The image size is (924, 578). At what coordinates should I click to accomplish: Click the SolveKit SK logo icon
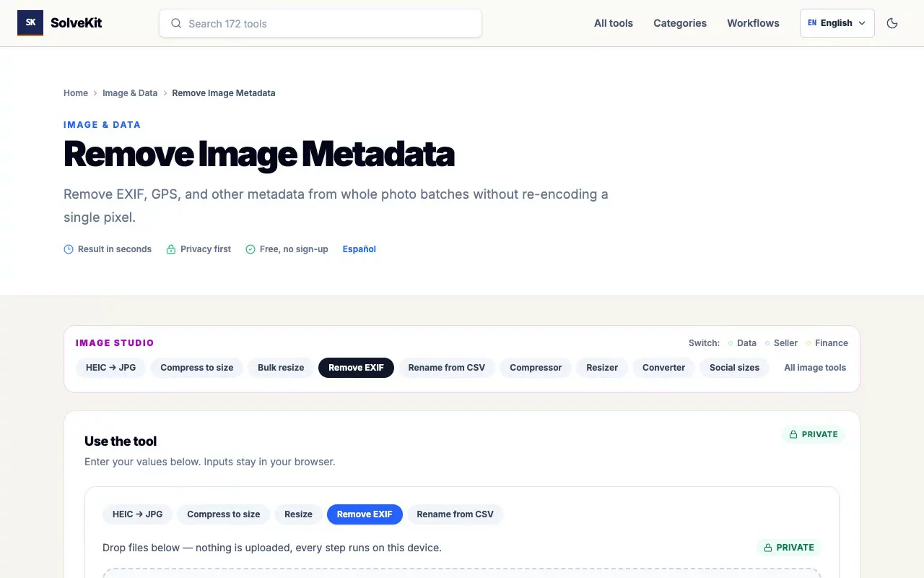coord(30,23)
